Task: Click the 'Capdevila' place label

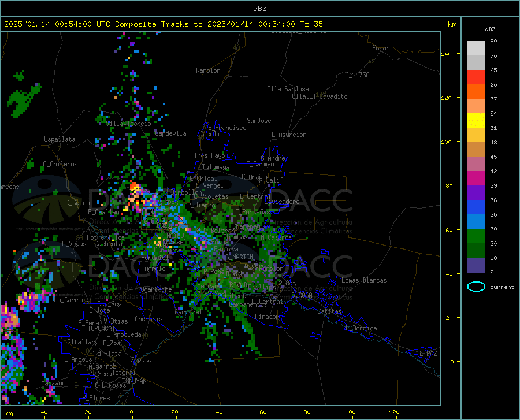Action: pyautogui.click(x=170, y=133)
